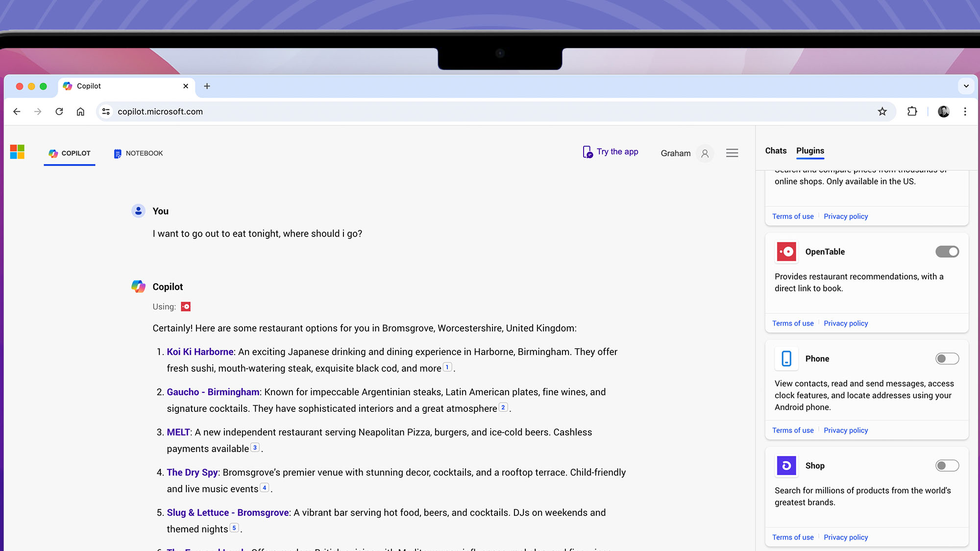Click the Graham account name

click(675, 153)
